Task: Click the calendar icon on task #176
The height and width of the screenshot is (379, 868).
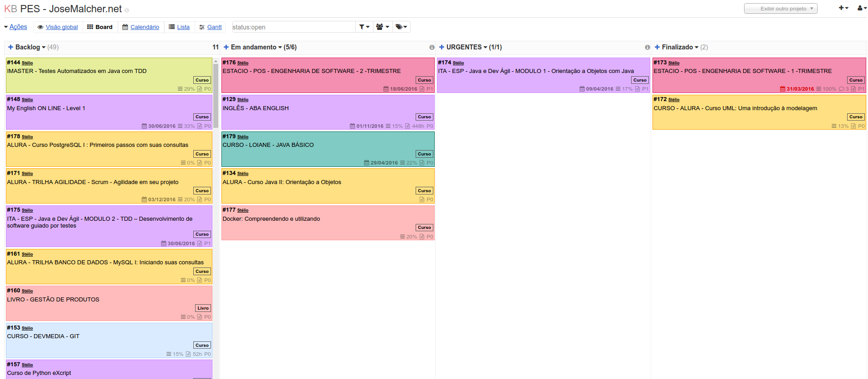Action: point(386,89)
